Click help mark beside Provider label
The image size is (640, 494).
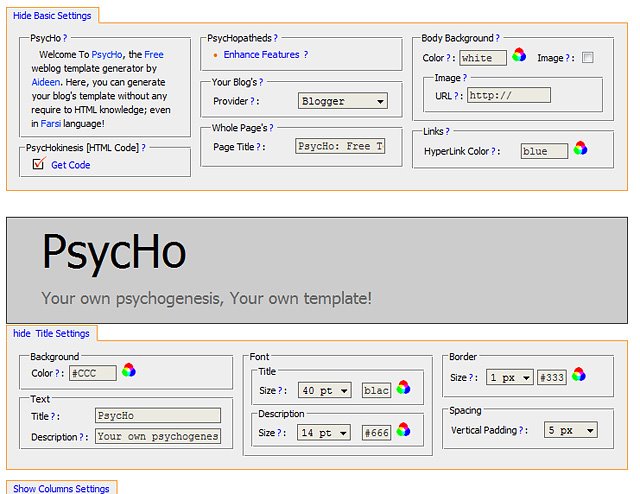point(252,101)
